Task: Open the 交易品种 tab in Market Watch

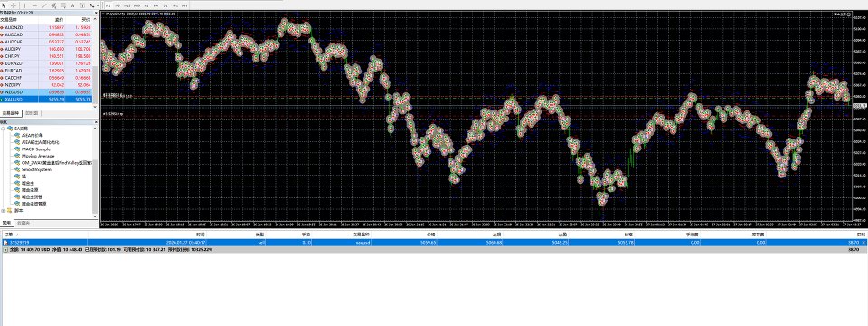Action: pos(10,113)
